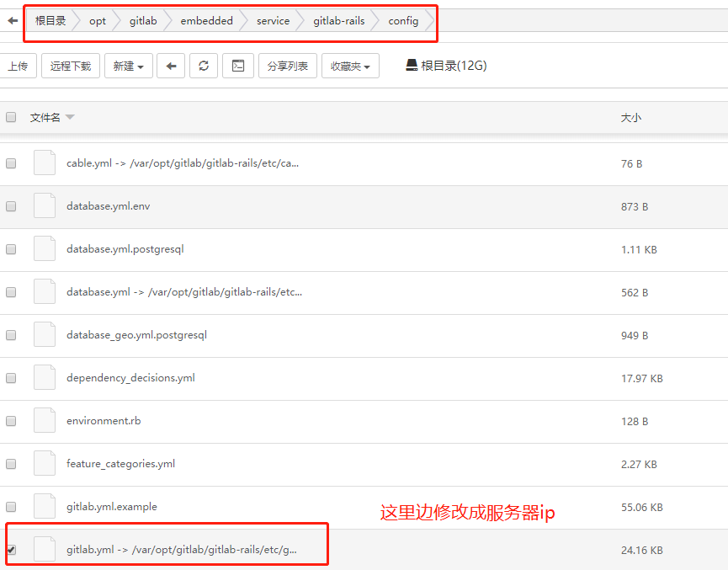Image resolution: width=728 pixels, height=570 pixels.
Task: Click the 上传 upload button
Action: click(18, 66)
